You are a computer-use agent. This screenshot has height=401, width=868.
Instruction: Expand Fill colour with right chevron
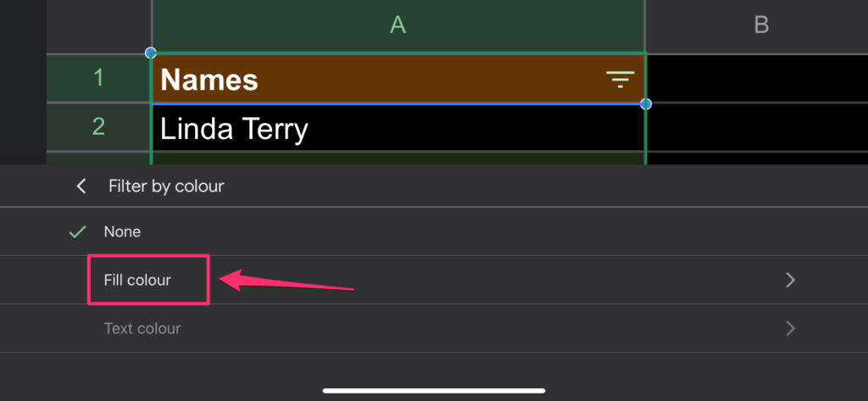tap(791, 281)
